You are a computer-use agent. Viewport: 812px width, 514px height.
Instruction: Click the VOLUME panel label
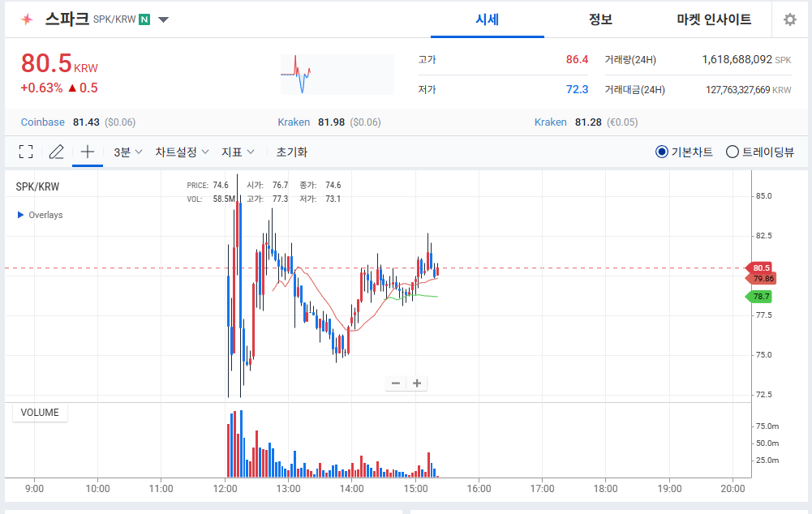point(40,413)
